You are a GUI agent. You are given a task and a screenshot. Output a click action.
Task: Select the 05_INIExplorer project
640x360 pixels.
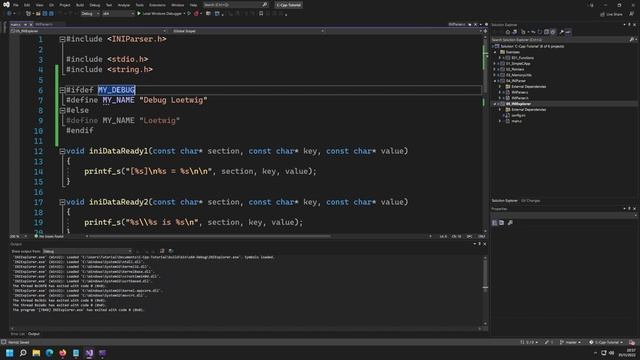518,104
